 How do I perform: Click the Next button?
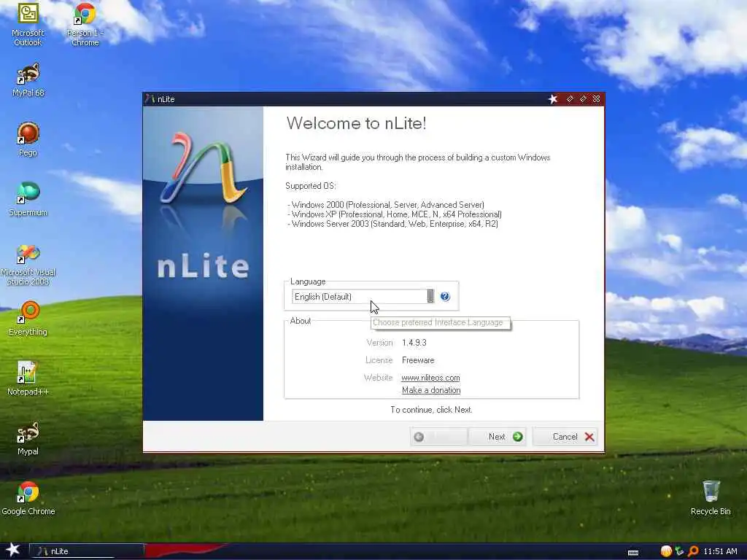[x=498, y=437]
